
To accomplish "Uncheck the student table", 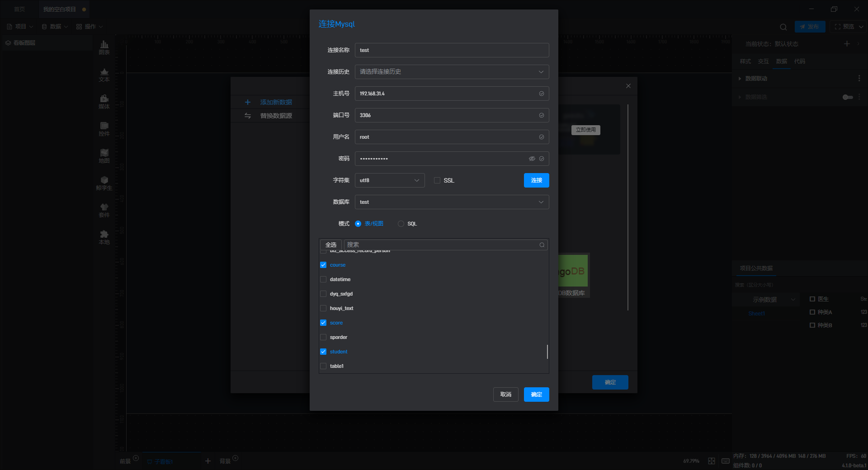I will tap(323, 352).
